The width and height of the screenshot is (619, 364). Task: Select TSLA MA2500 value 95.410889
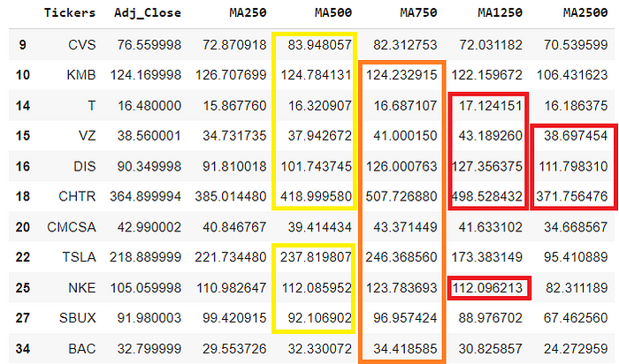[576, 257]
